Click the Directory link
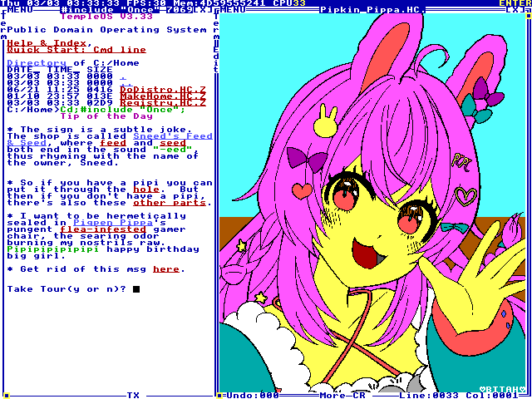The image size is (532, 399). point(37,63)
